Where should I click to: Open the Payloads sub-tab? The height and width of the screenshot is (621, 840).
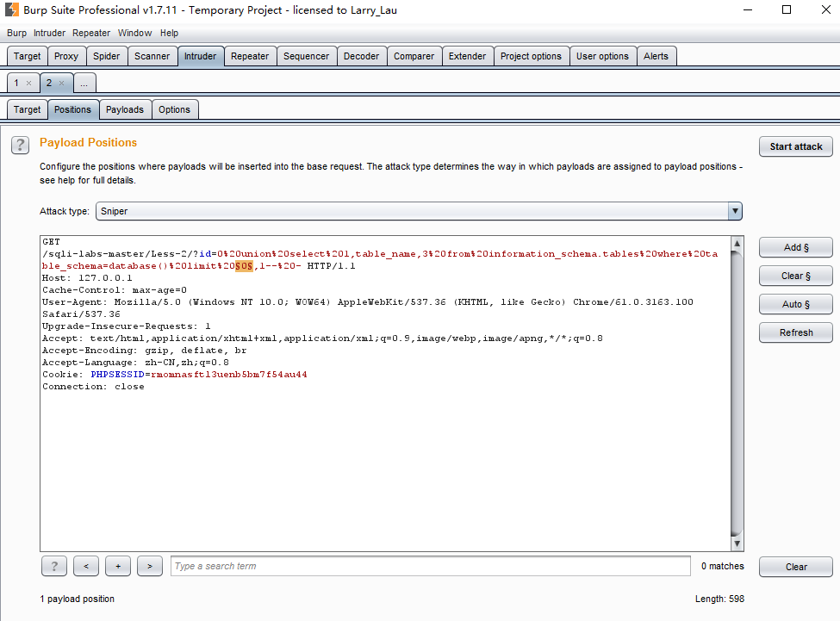point(125,109)
